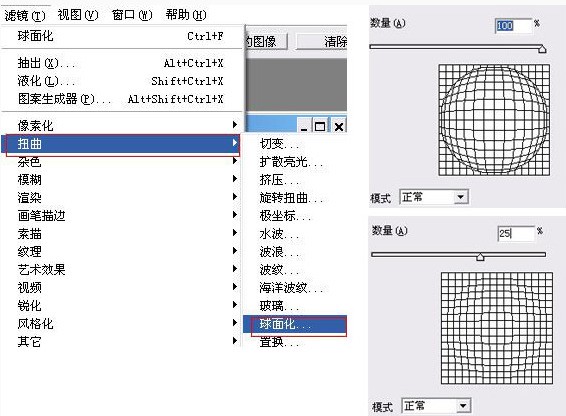This screenshot has height=416, width=566.
Task: Select 波纹... filter
Action: point(295,269)
